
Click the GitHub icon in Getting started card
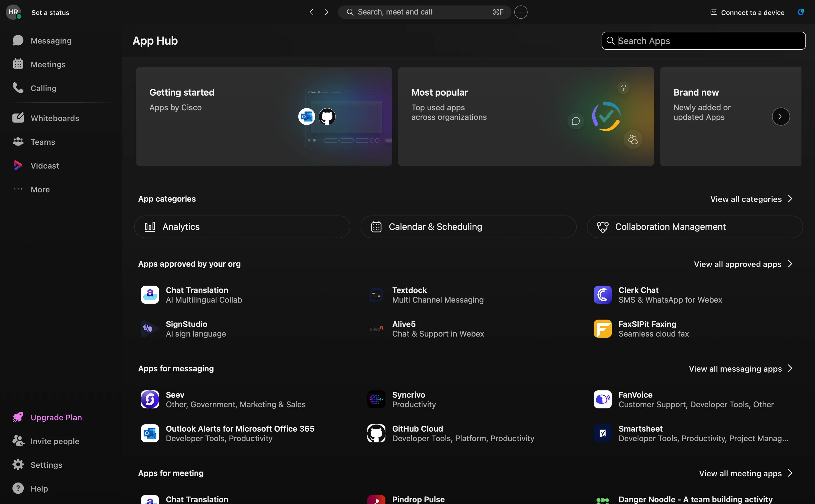(x=327, y=116)
